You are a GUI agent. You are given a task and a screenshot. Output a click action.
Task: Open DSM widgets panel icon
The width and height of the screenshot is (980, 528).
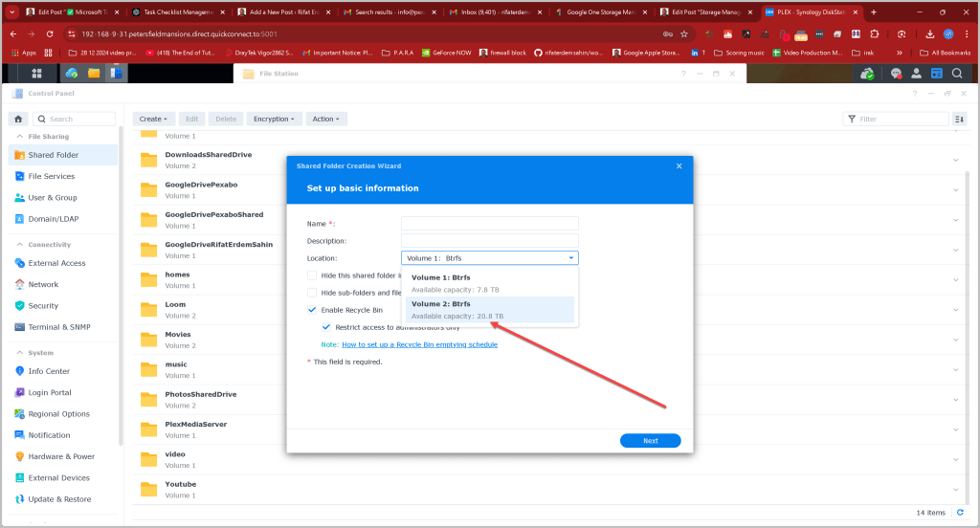[936, 73]
